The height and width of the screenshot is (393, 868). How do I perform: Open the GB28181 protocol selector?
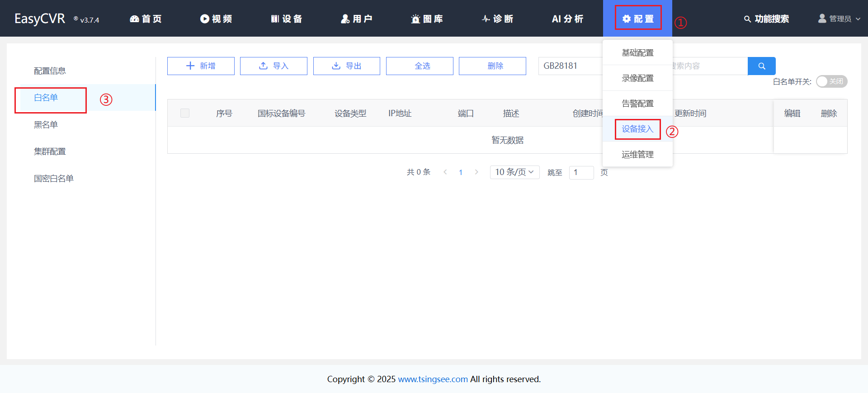coord(570,66)
